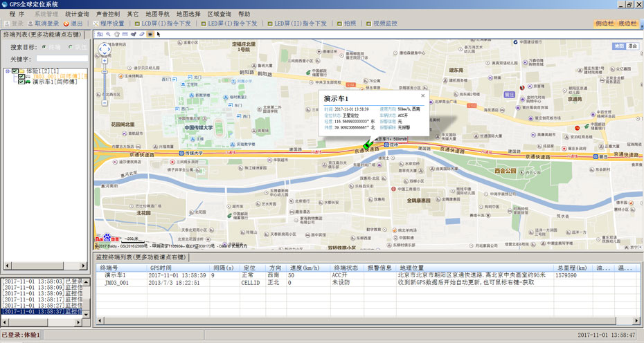The image size is (644, 343).
Task: Select the arrow pointer tool
Action: [x=159, y=34]
